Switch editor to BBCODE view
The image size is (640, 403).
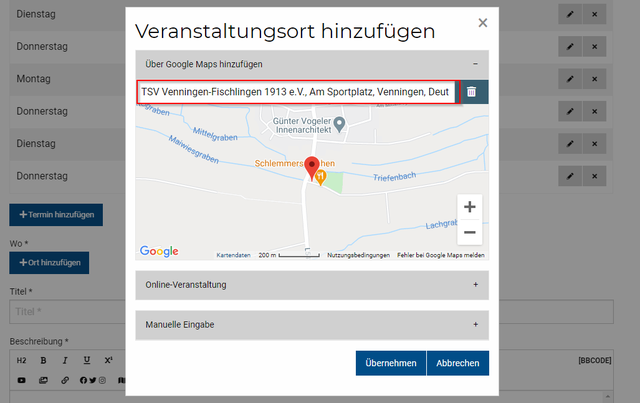point(595,361)
